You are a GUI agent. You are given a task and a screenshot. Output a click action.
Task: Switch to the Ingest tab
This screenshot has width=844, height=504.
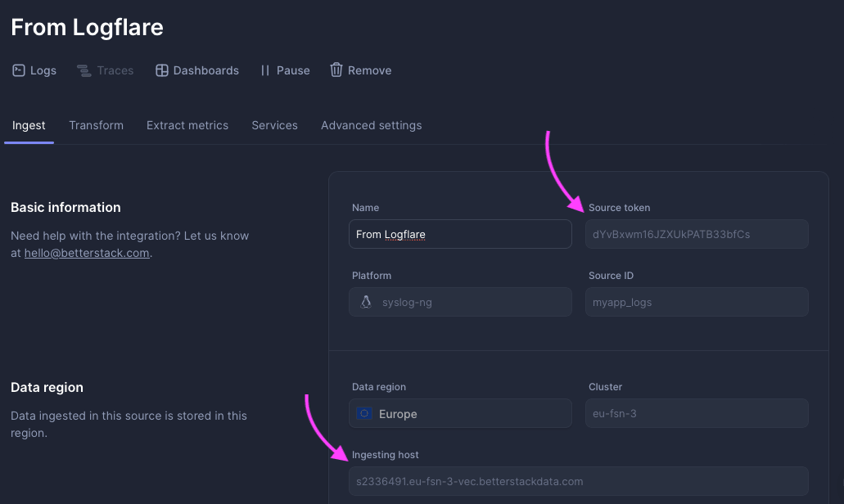(29, 125)
